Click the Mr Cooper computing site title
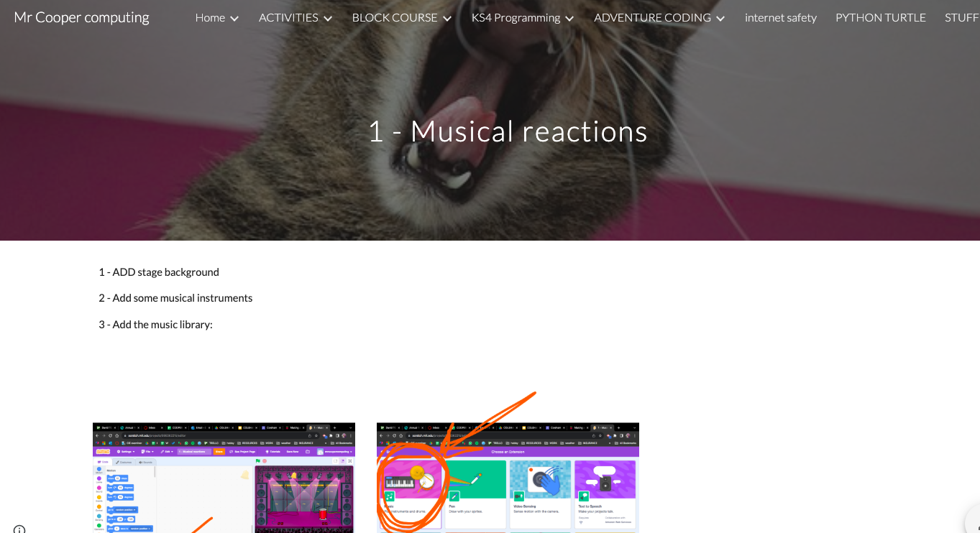980x533 pixels. pyautogui.click(x=81, y=17)
